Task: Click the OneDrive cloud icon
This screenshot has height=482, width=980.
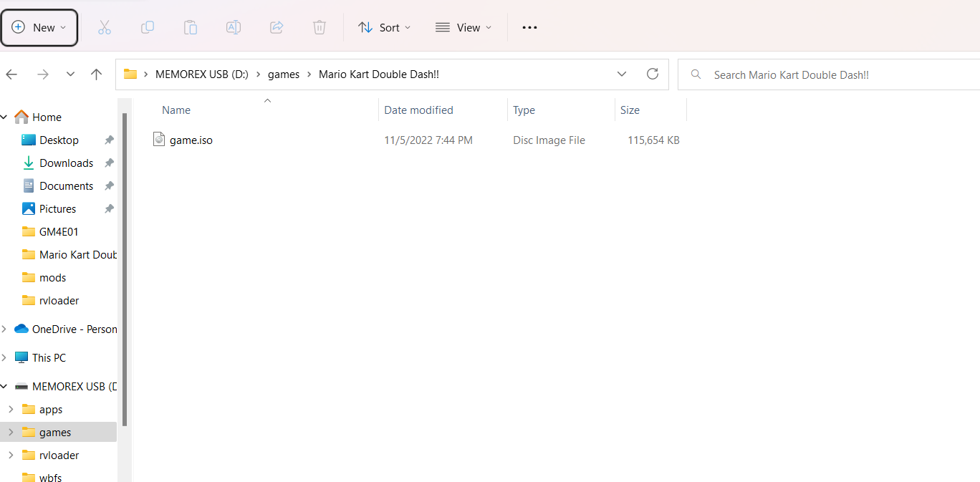Action: pyautogui.click(x=21, y=329)
